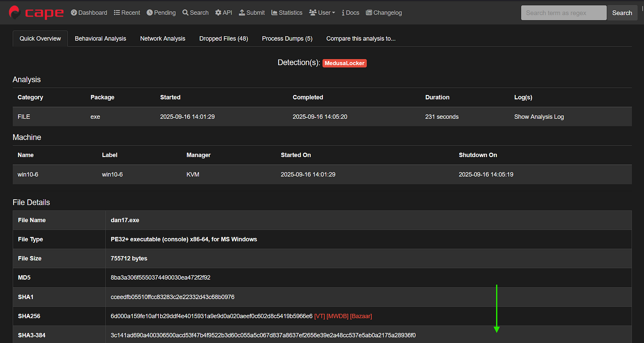Image resolution: width=644 pixels, height=343 pixels.
Task: Click the 'Log(s)' column header
Action: pyautogui.click(x=523, y=97)
